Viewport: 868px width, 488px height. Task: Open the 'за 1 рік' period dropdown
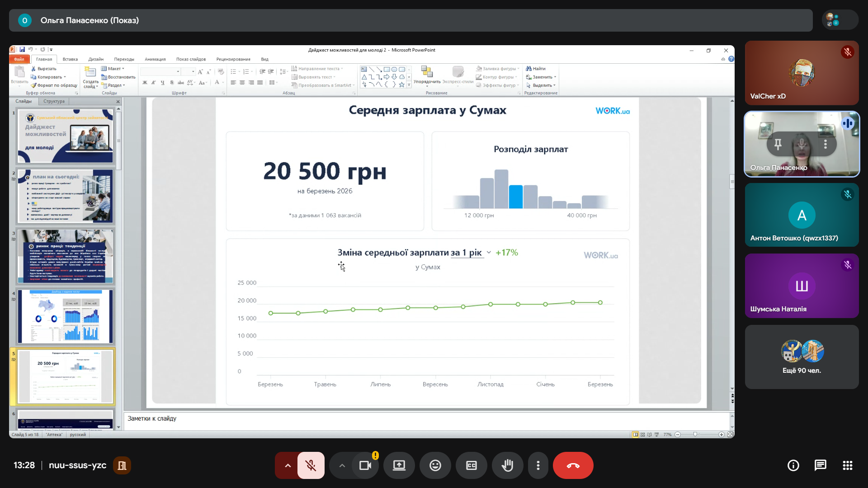tap(471, 253)
